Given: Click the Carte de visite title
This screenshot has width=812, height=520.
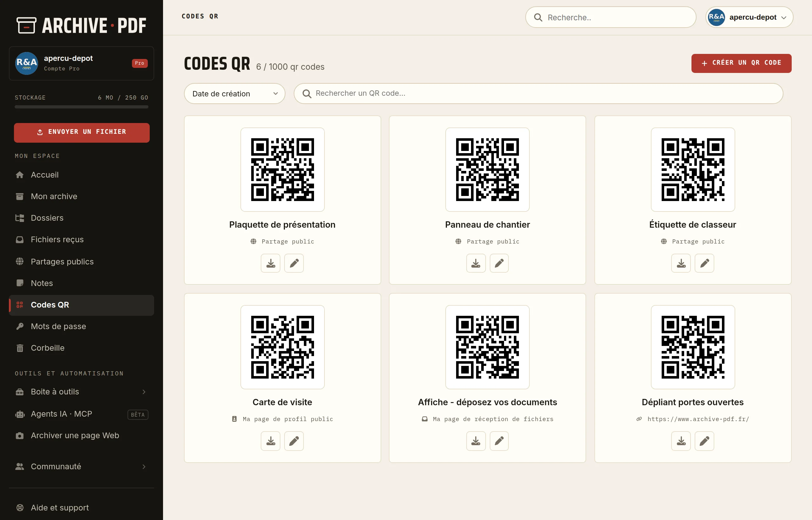Looking at the screenshot, I should coord(282,402).
